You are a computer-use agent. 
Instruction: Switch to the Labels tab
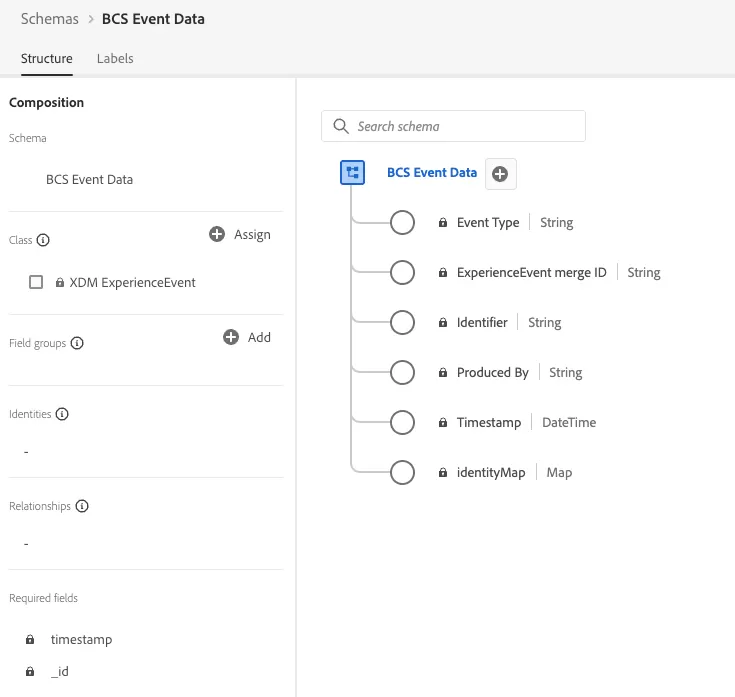coord(115,59)
